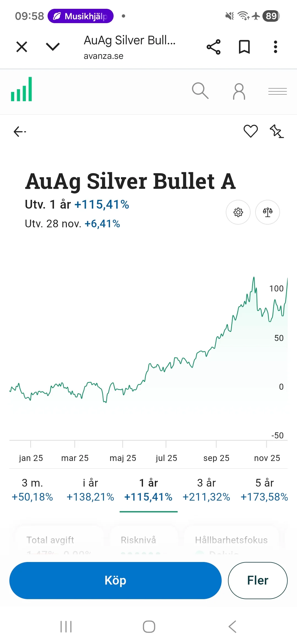Select the i år period tab
The height and width of the screenshot is (644, 297).
[90, 490]
